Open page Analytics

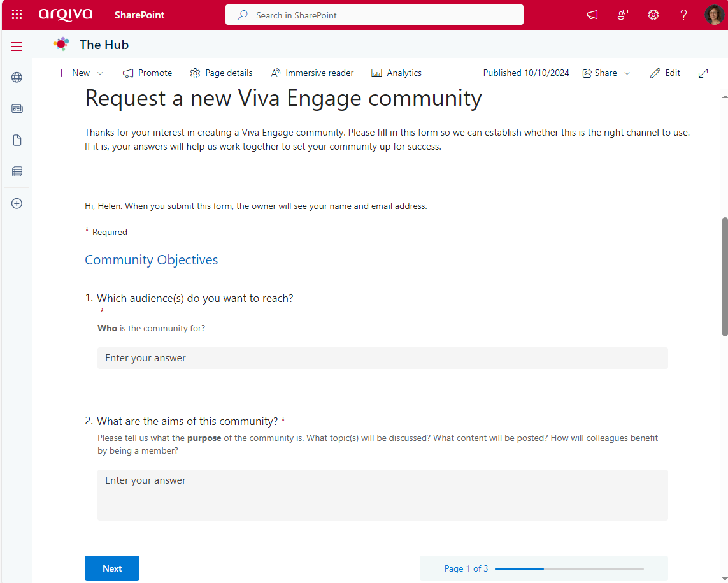(397, 73)
